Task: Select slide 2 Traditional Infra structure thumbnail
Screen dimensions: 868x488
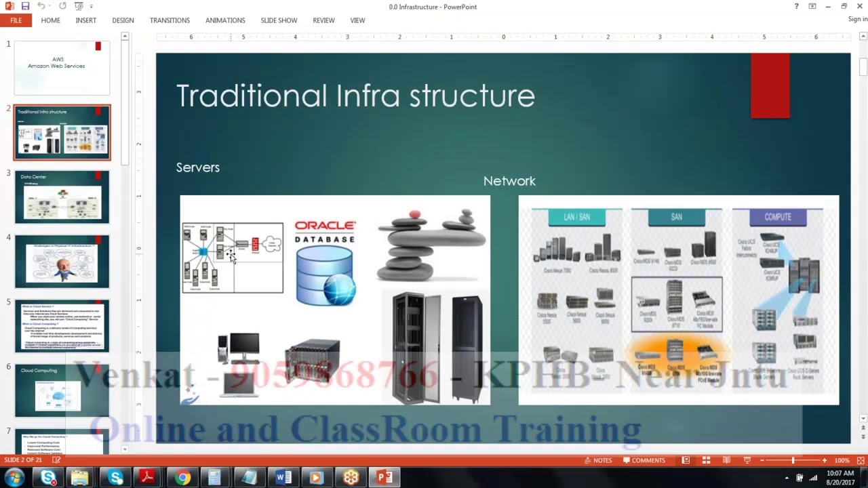Action: pyautogui.click(x=62, y=132)
